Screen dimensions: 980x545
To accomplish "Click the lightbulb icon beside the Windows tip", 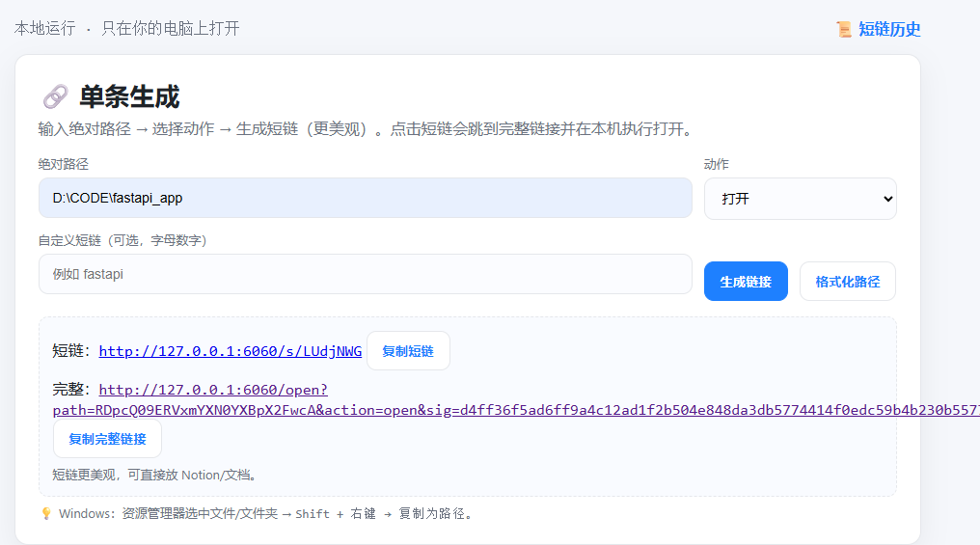I will pos(46,514).
